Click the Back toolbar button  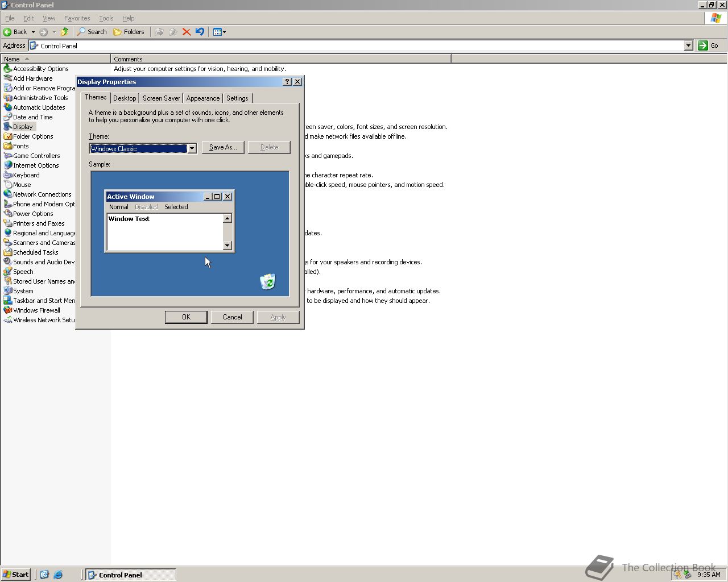coord(15,32)
